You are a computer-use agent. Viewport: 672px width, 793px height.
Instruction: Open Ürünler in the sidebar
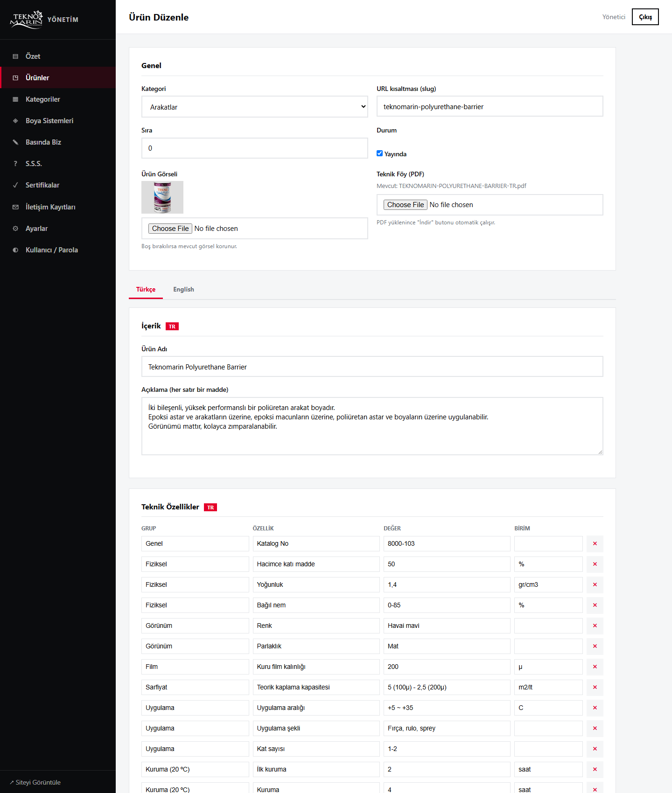point(58,78)
